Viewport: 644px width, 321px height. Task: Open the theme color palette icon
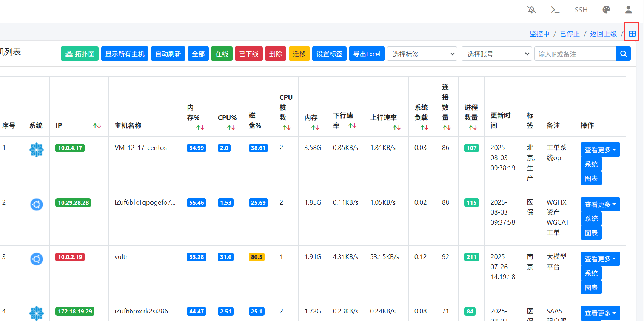pyautogui.click(x=606, y=10)
